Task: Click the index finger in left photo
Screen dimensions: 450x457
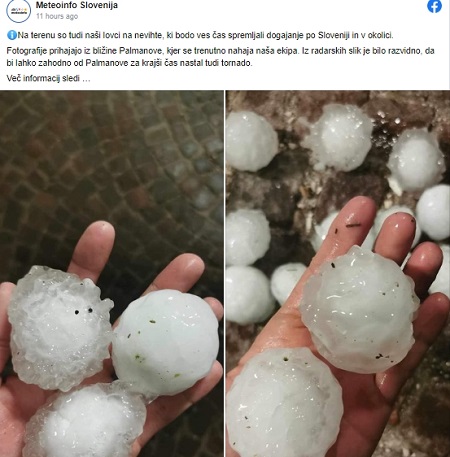Action: [93, 250]
